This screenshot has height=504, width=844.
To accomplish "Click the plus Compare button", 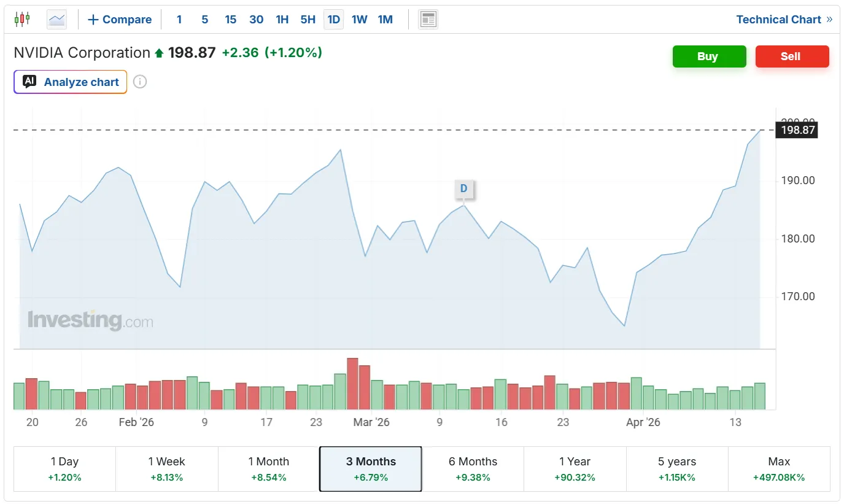I will coord(120,20).
